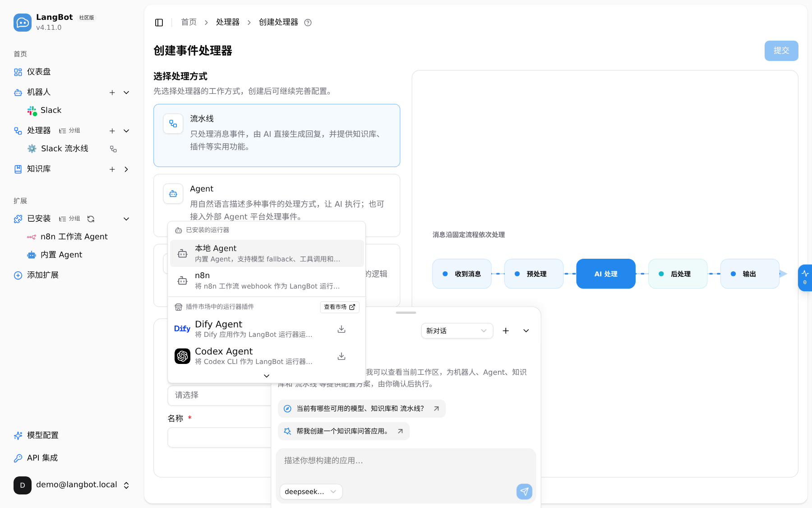Choose 本地 Agent runner option

click(x=267, y=253)
